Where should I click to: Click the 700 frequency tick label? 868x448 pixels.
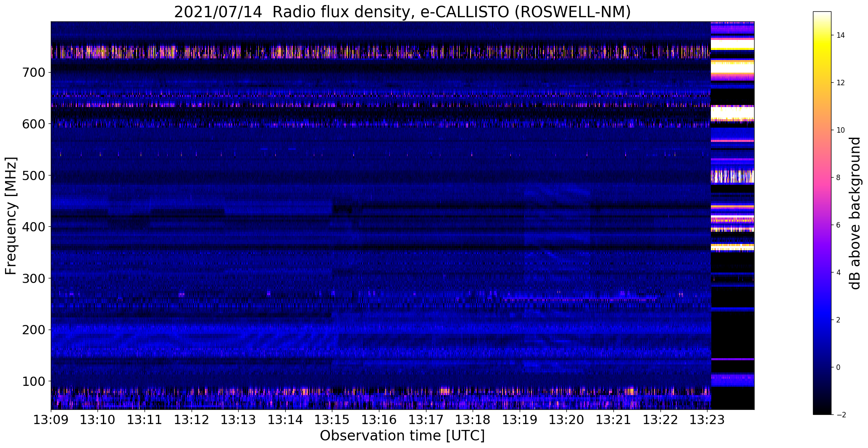click(x=33, y=73)
